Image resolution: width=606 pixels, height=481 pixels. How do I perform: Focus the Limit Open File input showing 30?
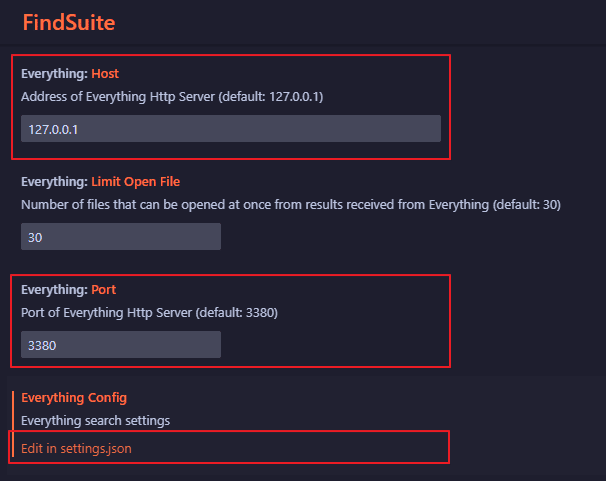121,236
